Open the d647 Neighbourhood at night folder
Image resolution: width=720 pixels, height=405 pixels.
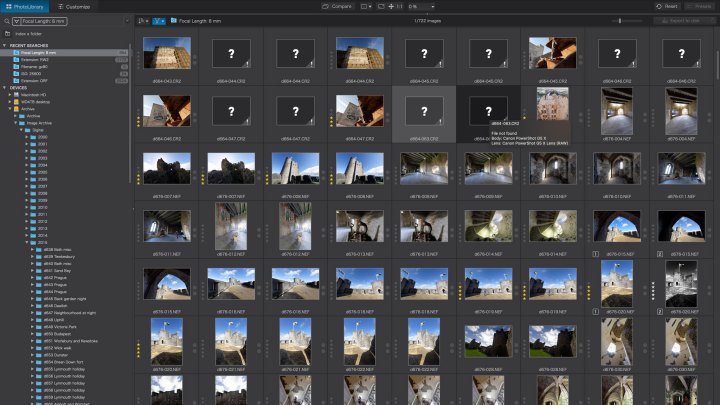click(70, 313)
